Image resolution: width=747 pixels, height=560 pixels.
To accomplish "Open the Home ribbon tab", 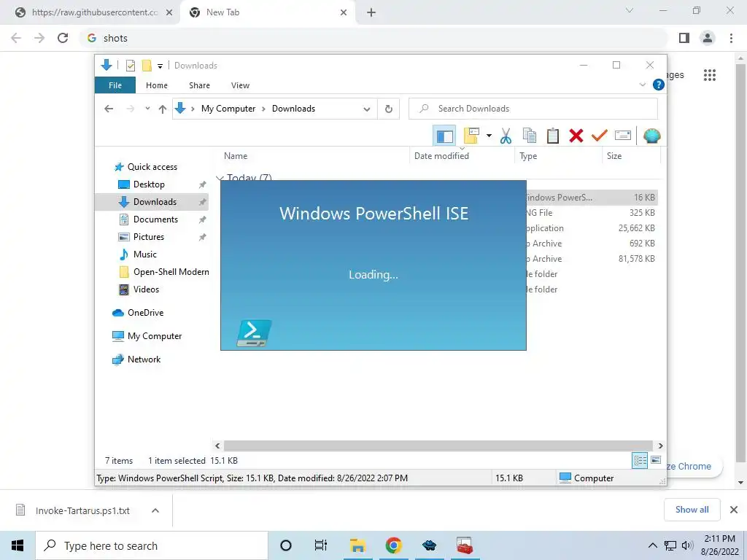I will pyautogui.click(x=157, y=85).
